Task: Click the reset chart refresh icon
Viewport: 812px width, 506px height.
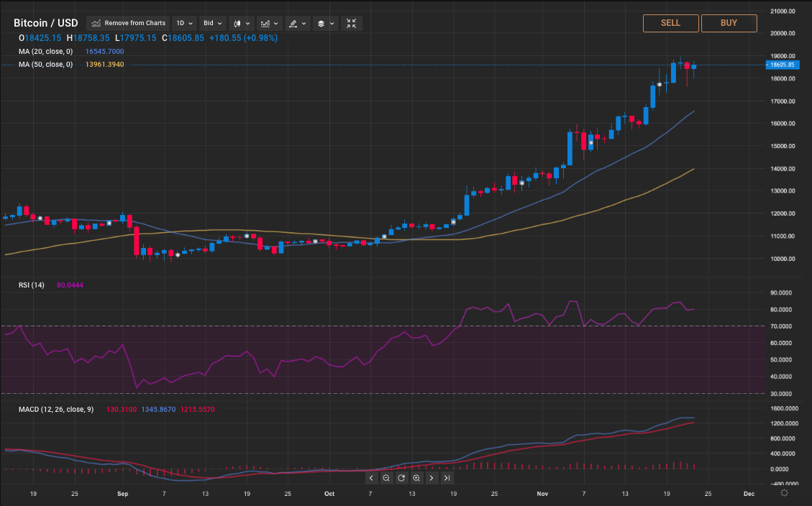Action: pos(401,478)
